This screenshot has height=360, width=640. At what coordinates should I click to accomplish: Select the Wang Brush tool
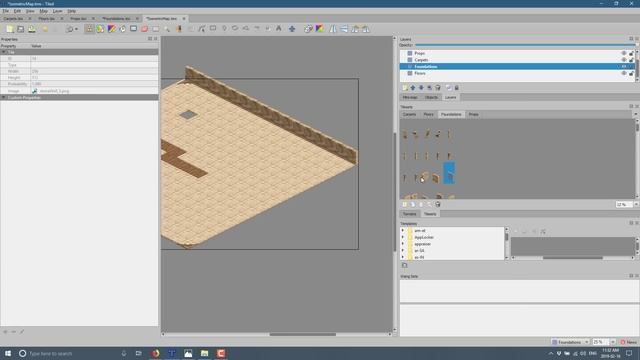click(x=111, y=29)
